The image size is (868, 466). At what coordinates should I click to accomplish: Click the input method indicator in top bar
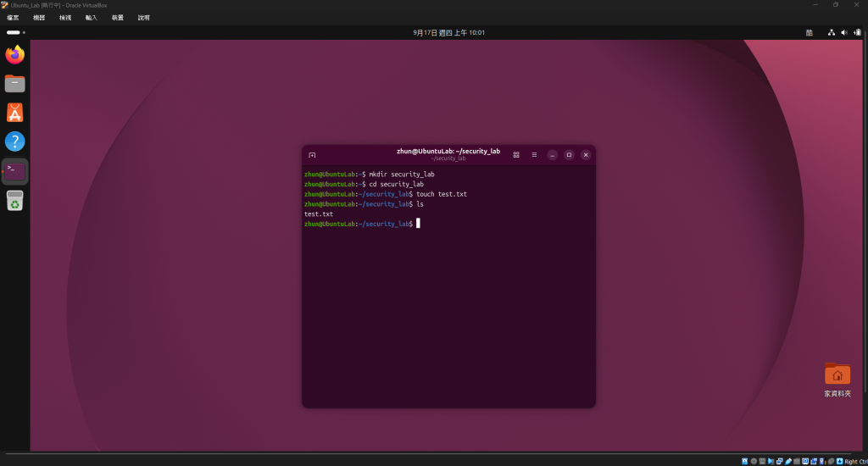pyautogui.click(x=810, y=33)
